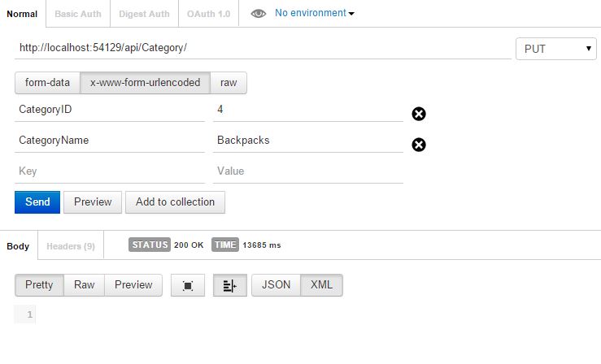Set response format to JSON
Image resolution: width=601 pixels, height=364 pixels.
(277, 285)
